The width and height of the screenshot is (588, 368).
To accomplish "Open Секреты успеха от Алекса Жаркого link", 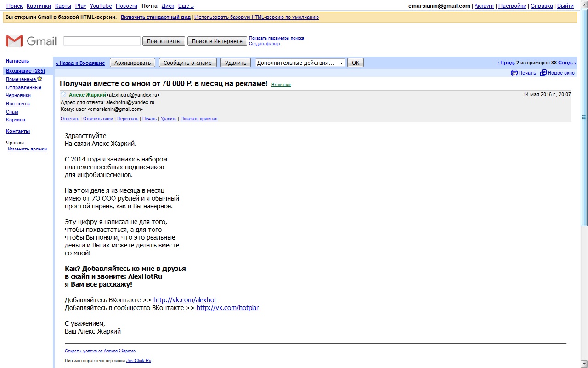I will 100,351.
